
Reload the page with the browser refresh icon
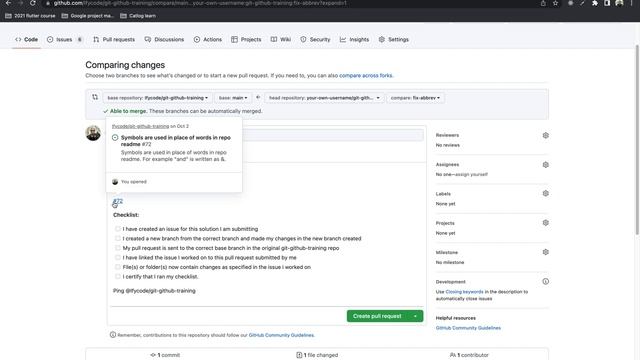point(33,3)
